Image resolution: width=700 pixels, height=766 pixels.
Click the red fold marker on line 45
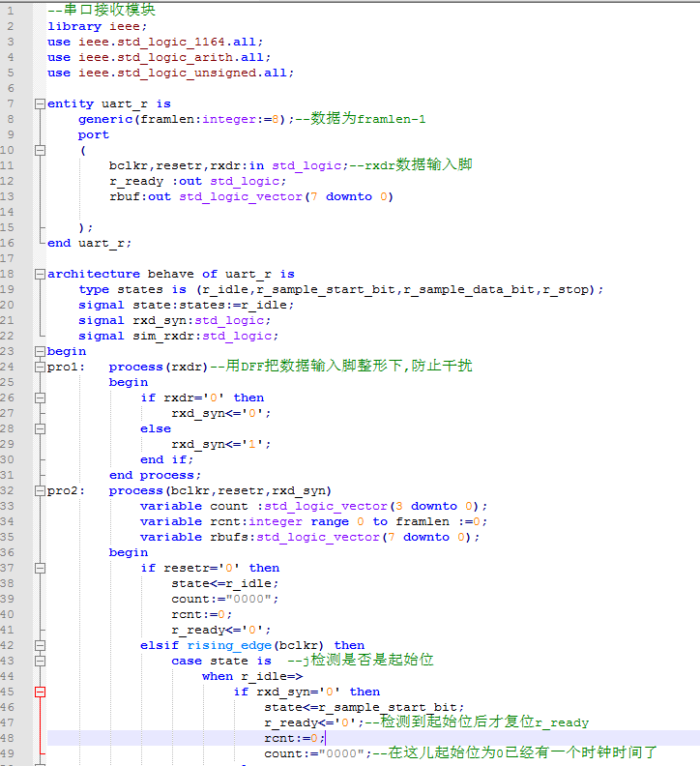pos(40,692)
